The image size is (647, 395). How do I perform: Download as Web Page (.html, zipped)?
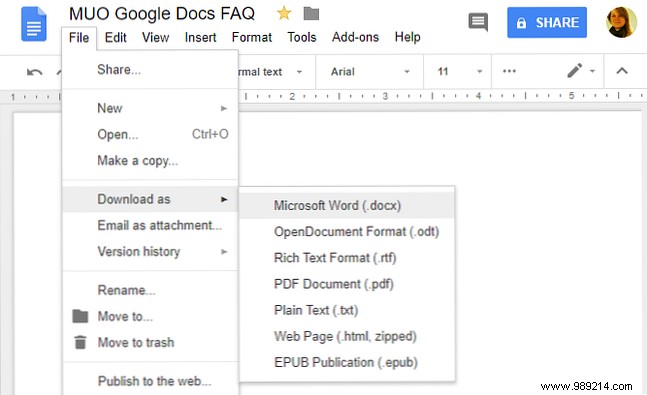(347, 336)
